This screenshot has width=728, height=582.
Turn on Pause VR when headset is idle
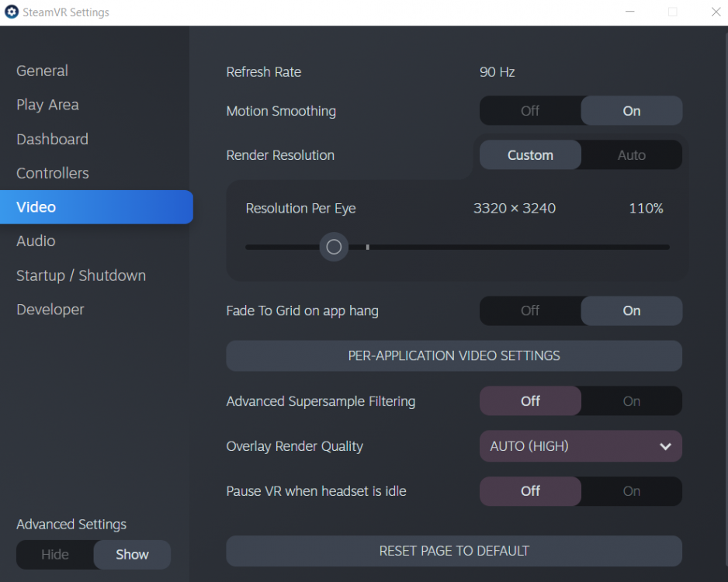click(631, 491)
